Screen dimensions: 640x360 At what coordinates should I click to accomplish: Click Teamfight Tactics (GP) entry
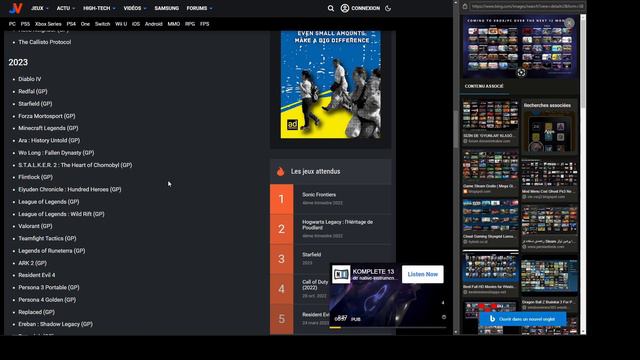47,238
